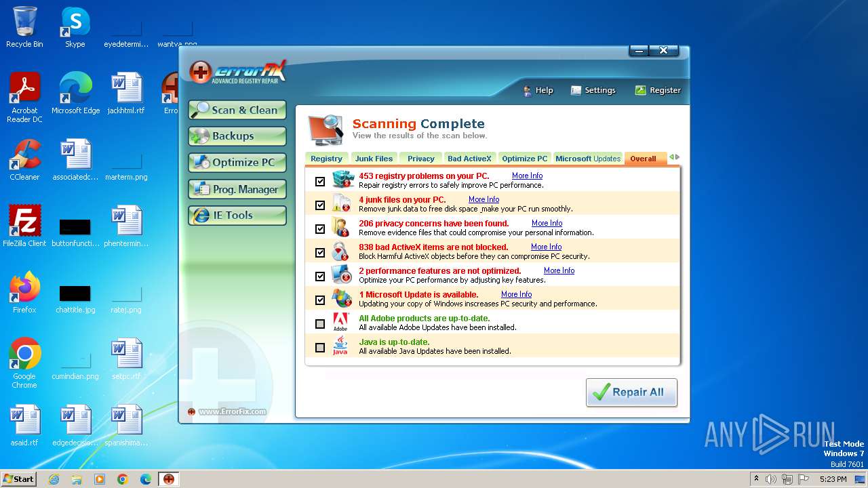Switch to the Privacy tab

420,159
